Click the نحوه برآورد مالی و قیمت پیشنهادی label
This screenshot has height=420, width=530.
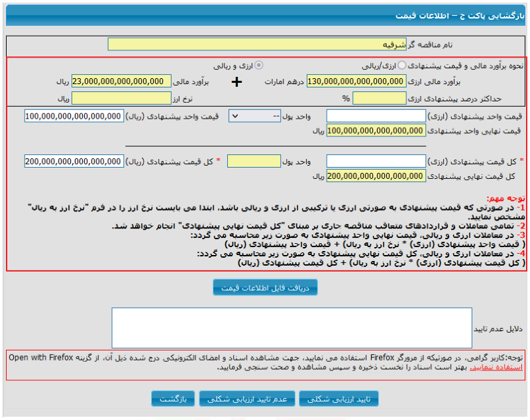(466, 66)
